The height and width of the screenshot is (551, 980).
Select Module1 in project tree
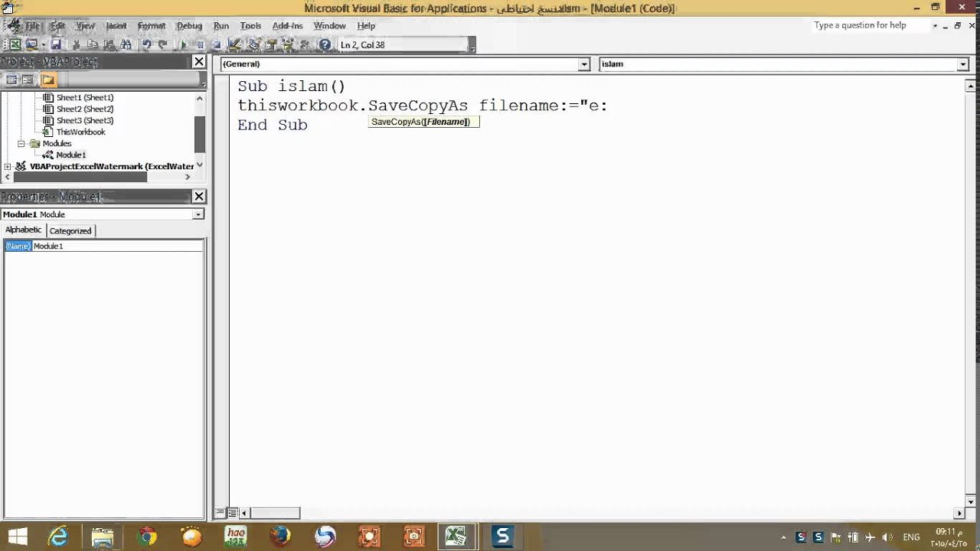(70, 155)
